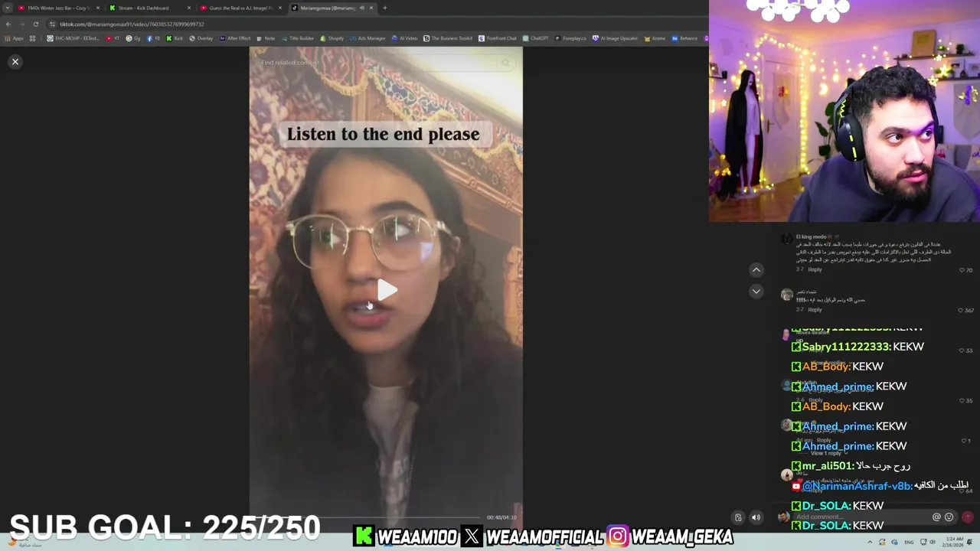Open El king medo's profile name
Image resolution: width=980 pixels, height=551 pixels.
pyautogui.click(x=811, y=236)
